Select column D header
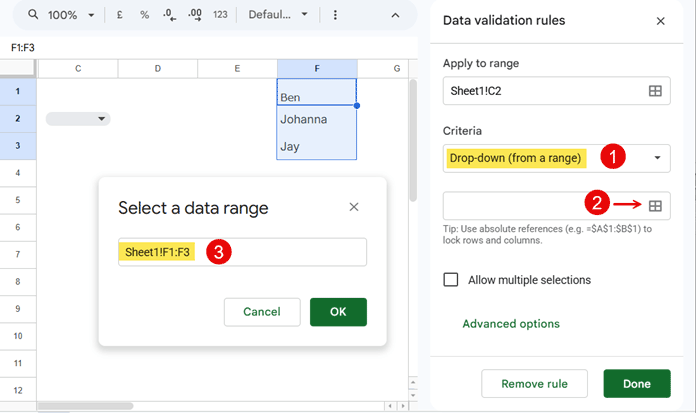Image resolution: width=696 pixels, height=413 pixels. coord(158,68)
